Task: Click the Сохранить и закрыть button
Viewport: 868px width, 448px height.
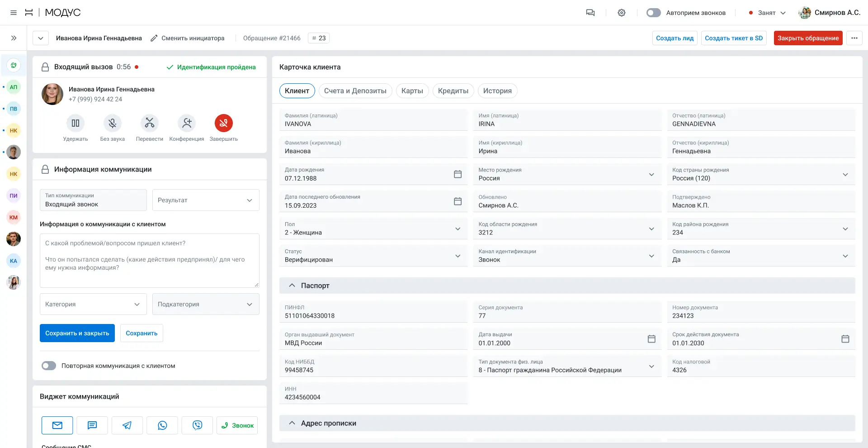Action: pyautogui.click(x=77, y=333)
